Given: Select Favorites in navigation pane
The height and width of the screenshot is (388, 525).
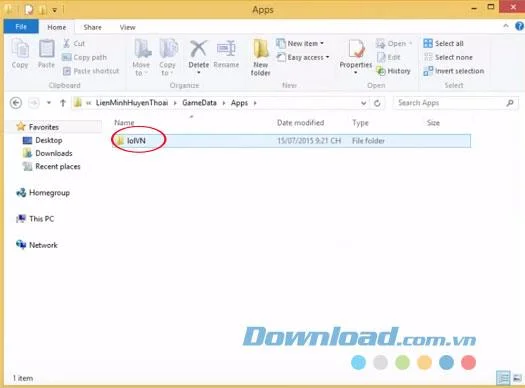Looking at the screenshot, I should [x=44, y=127].
